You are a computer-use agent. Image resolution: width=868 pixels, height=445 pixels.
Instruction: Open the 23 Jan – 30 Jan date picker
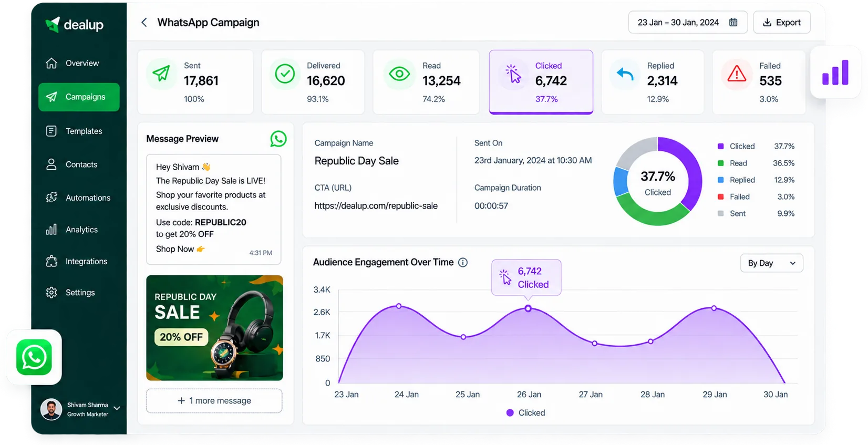coord(688,22)
